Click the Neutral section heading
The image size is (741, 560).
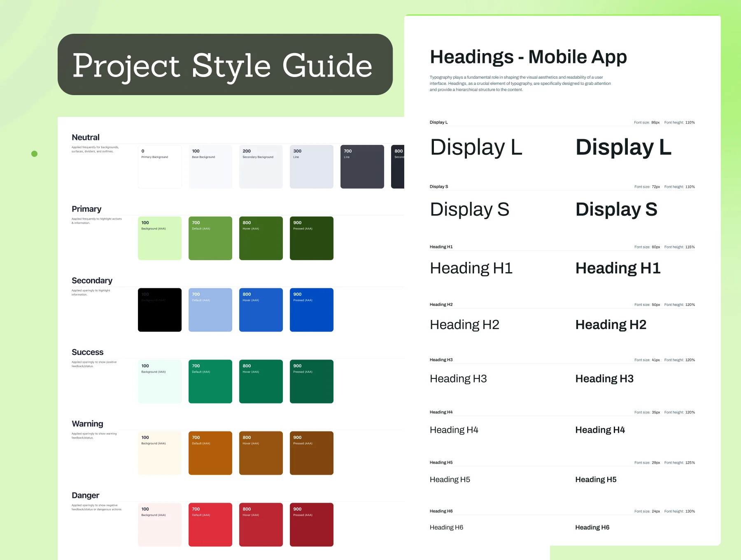coord(86,138)
